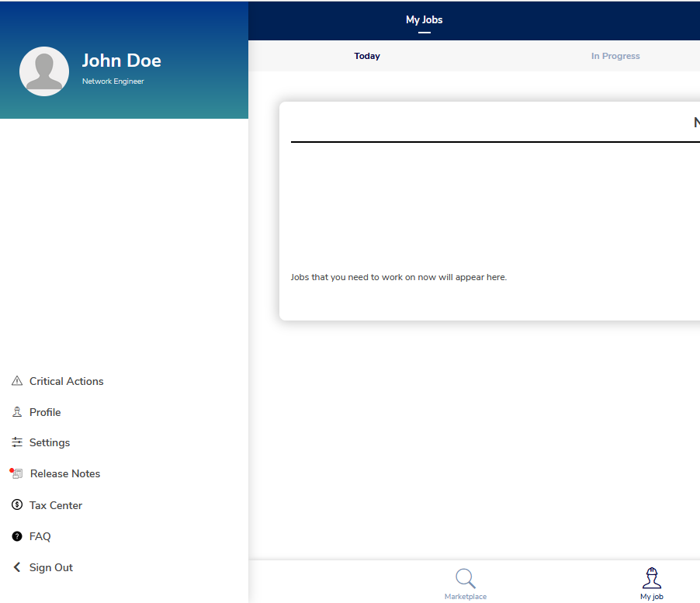The image size is (700, 603).
Task: Click the FAQ question mark icon
Action: tap(17, 536)
